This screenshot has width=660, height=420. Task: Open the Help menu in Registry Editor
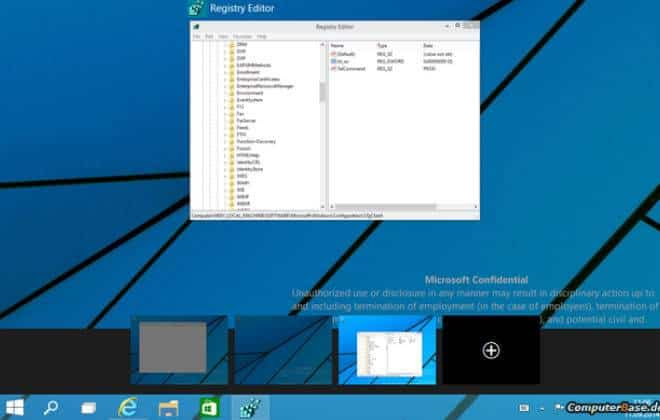[x=262, y=37]
